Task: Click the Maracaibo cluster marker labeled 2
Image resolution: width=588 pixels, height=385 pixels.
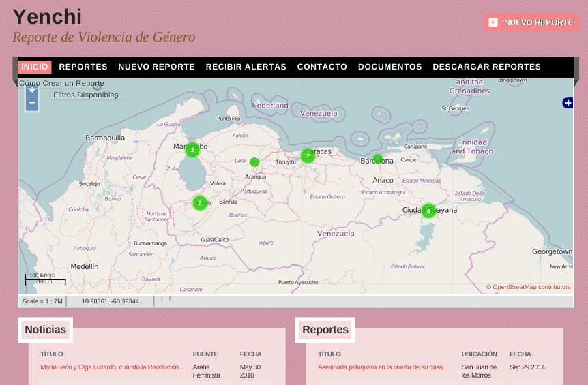Action: pos(192,149)
